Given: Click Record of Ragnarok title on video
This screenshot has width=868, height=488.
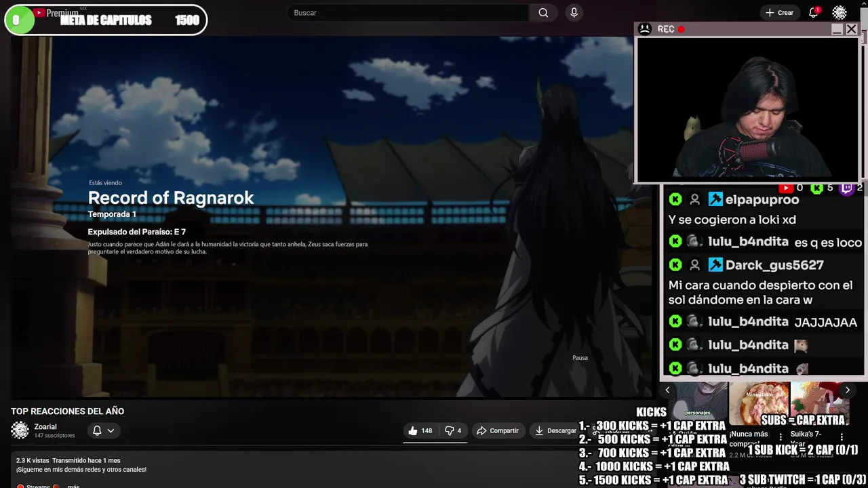Looking at the screenshot, I should (x=171, y=198).
